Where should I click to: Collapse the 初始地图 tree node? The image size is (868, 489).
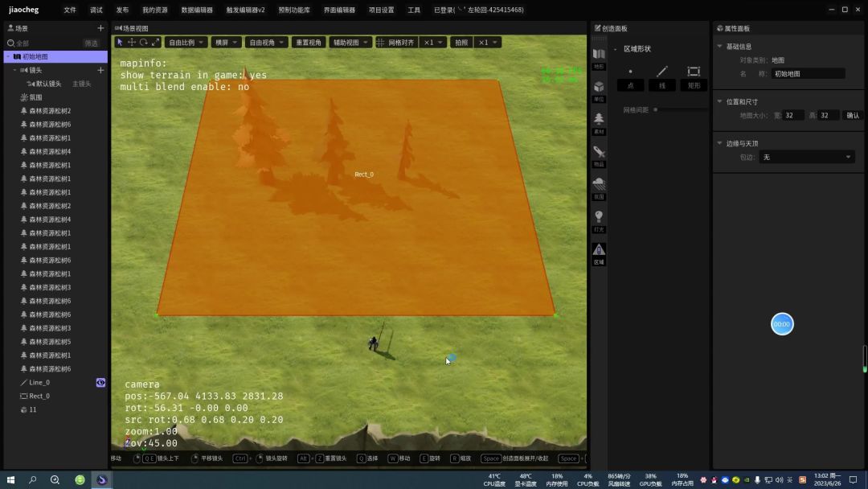click(8, 56)
